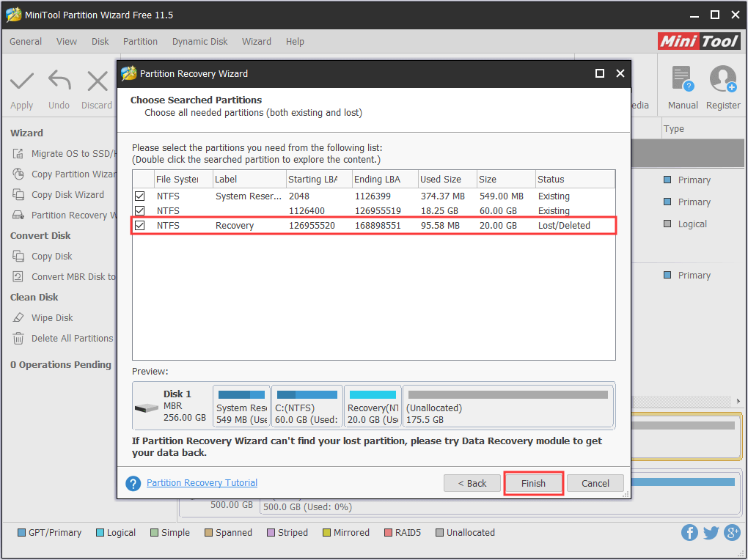This screenshot has height=560, width=748.
Task: Click the Discard X icon
Action: 98,81
